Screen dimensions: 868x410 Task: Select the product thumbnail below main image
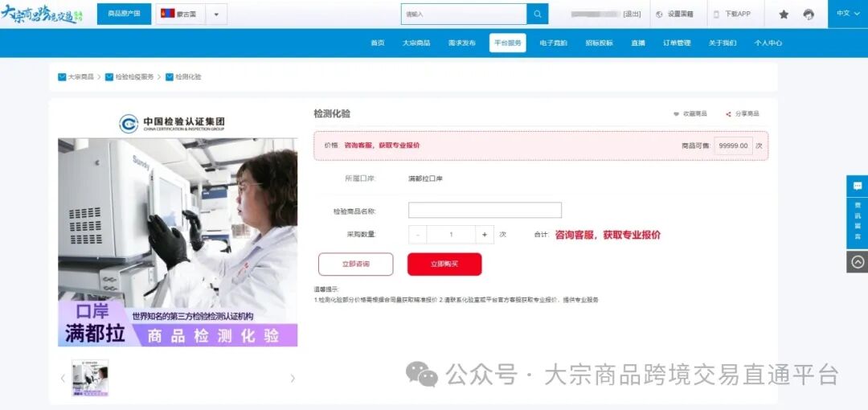(90, 378)
